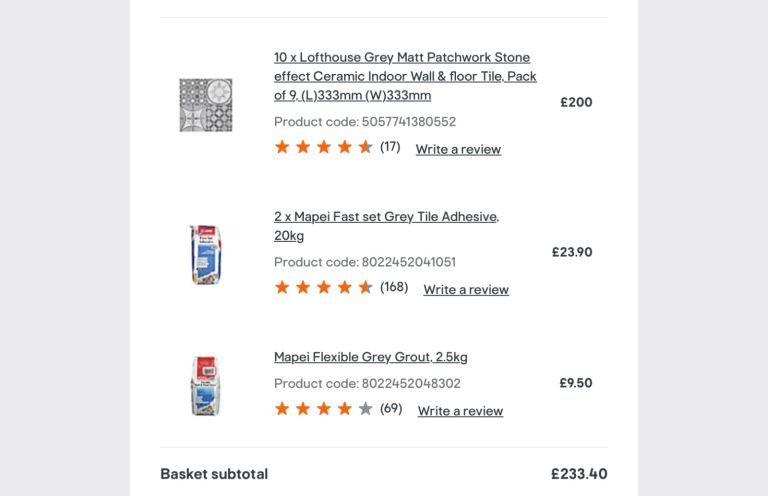The width and height of the screenshot is (768, 496).
Task: Click the £233.40 basket subtotal amount
Action: click(579, 474)
